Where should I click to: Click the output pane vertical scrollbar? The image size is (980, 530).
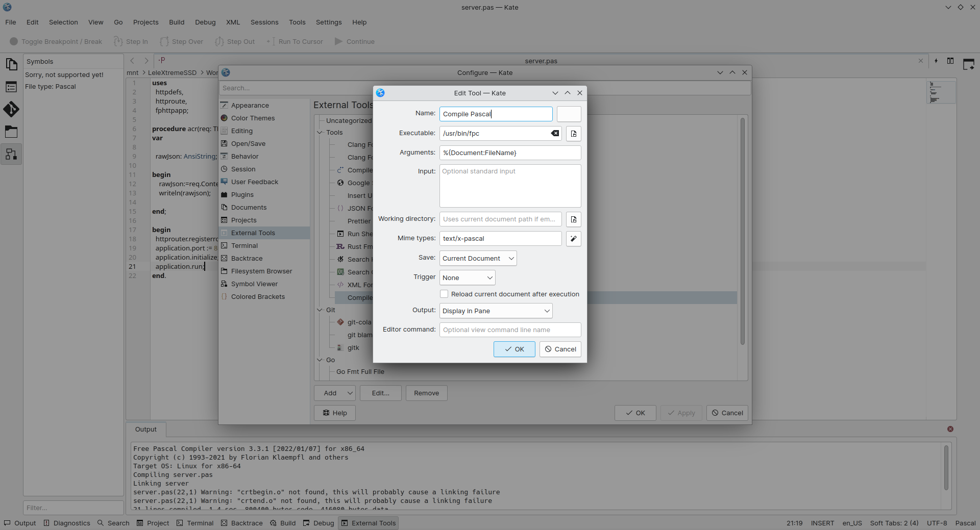tap(946, 468)
